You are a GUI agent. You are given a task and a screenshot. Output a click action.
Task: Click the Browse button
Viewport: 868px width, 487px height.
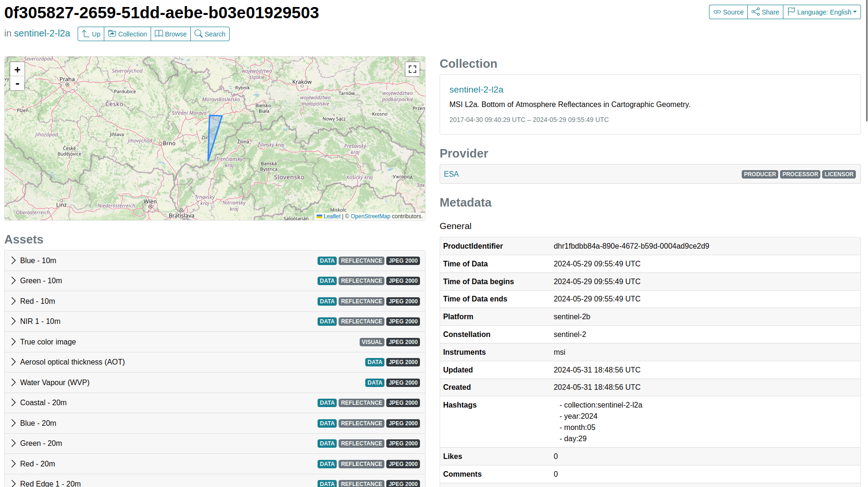[x=171, y=34]
